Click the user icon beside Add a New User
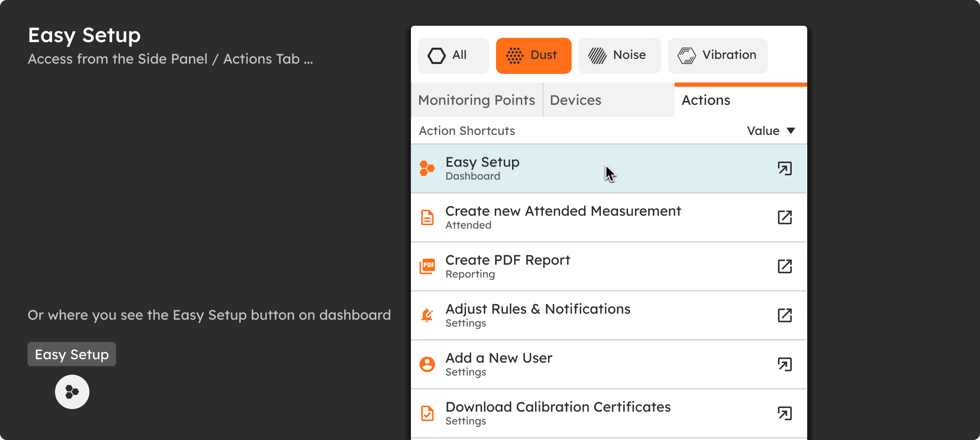 click(x=427, y=364)
